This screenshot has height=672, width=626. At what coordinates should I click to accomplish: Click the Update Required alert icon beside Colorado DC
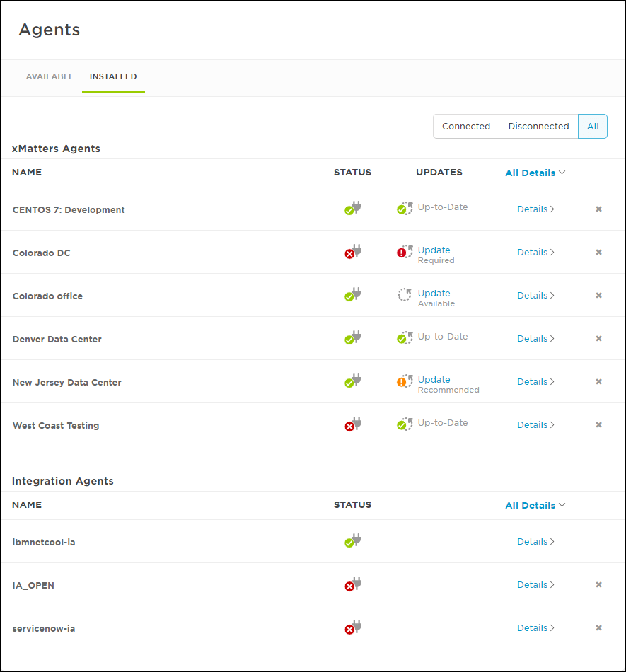click(x=404, y=252)
